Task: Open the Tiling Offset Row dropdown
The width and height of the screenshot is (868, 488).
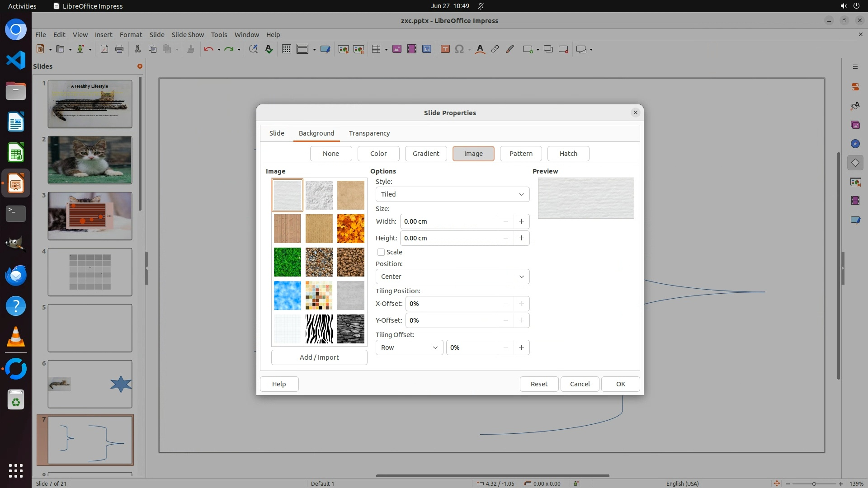Action: [409, 347]
